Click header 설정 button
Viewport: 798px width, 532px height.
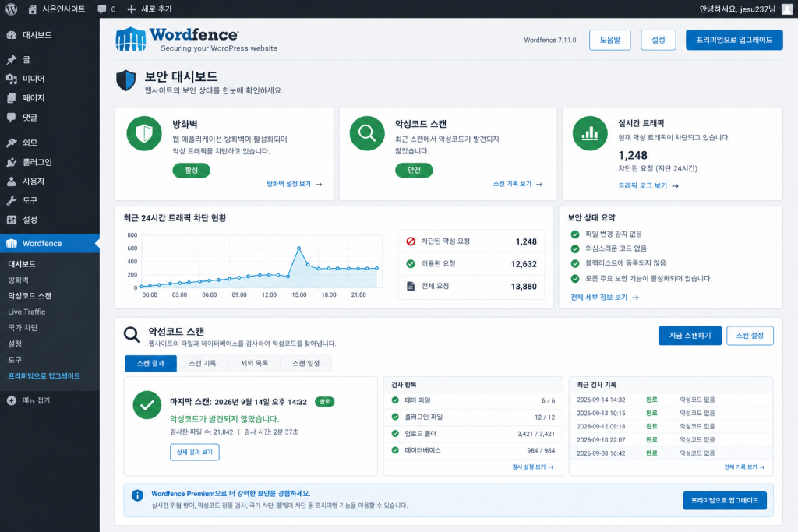(x=658, y=40)
